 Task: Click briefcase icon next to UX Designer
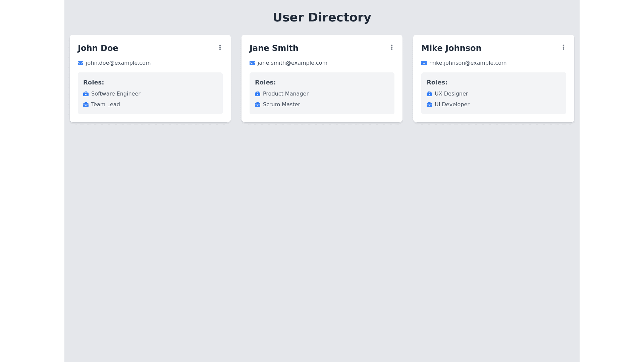429,94
